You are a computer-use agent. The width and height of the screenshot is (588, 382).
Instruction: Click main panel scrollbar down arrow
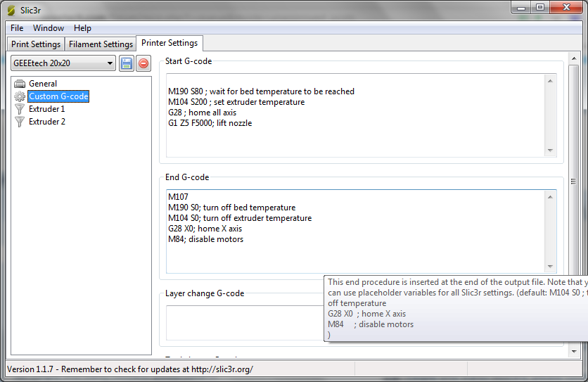(x=574, y=352)
